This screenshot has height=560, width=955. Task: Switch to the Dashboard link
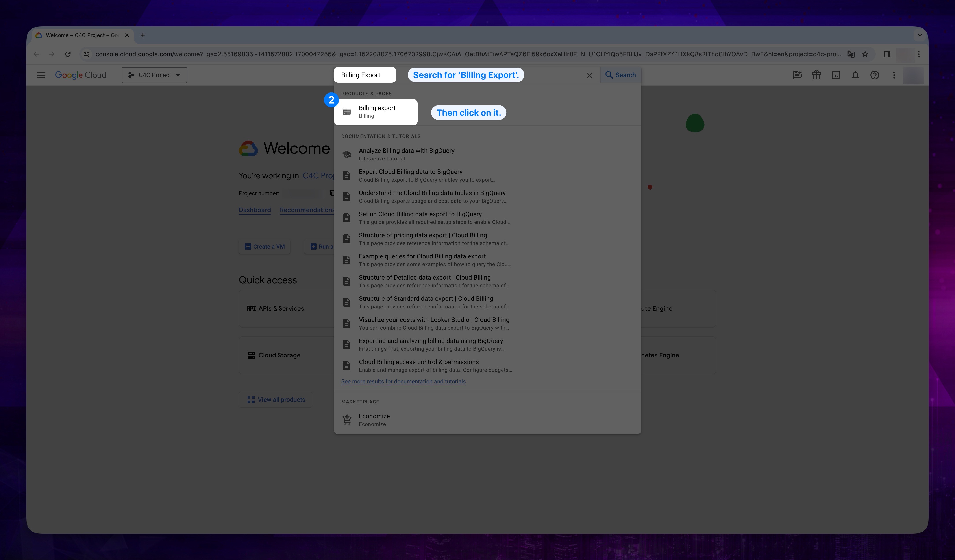click(x=255, y=210)
